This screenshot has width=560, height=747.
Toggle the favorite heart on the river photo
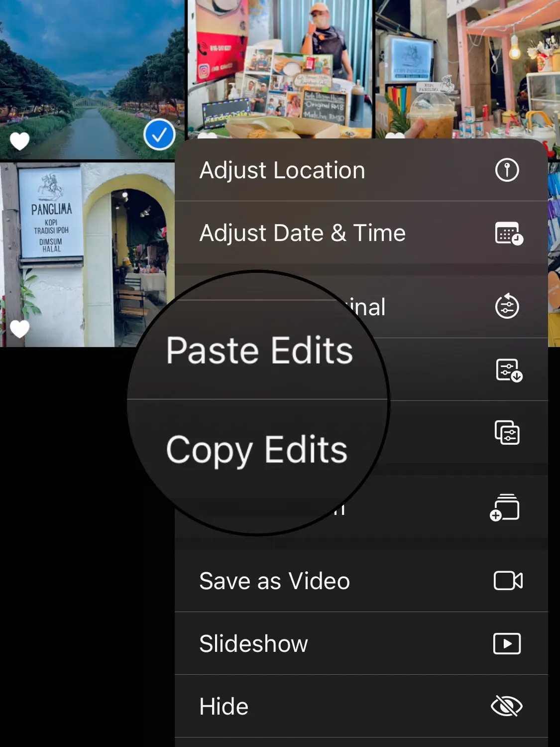click(20, 141)
